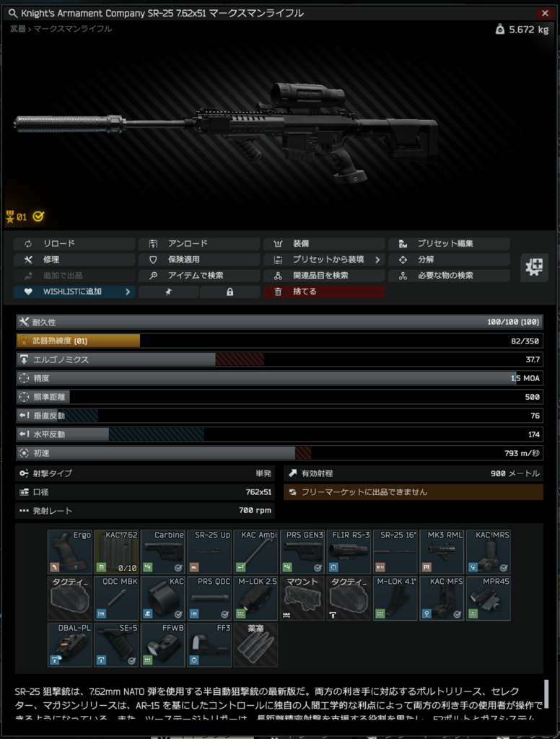Image resolution: width=560 pixels, height=739 pixels.
Task: Click the Ergo pistol grip slot
Action: pos(70,552)
